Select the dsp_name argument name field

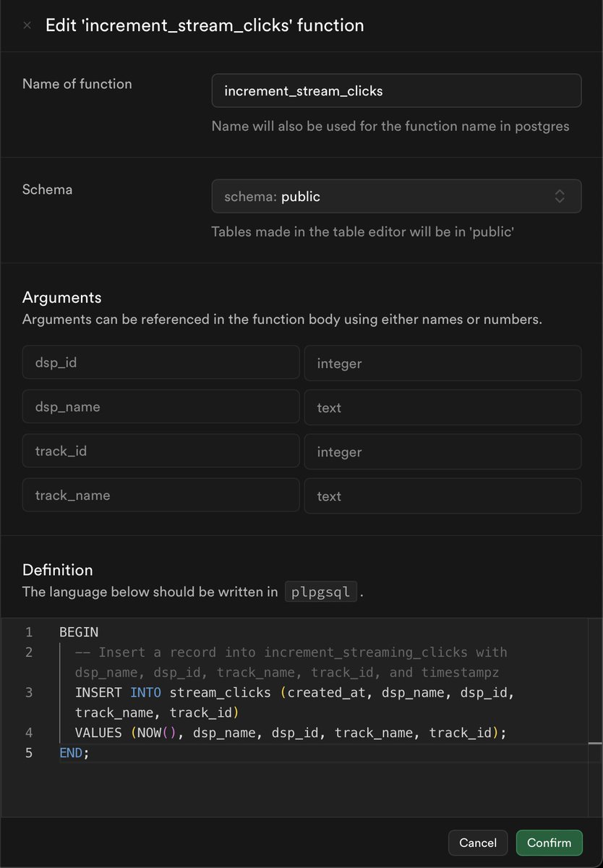(x=161, y=407)
